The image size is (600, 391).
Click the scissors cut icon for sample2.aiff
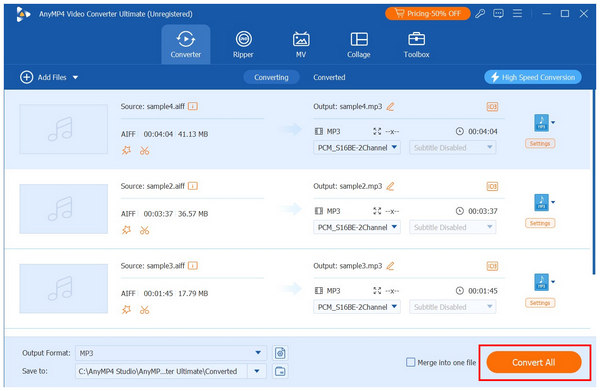[144, 230]
